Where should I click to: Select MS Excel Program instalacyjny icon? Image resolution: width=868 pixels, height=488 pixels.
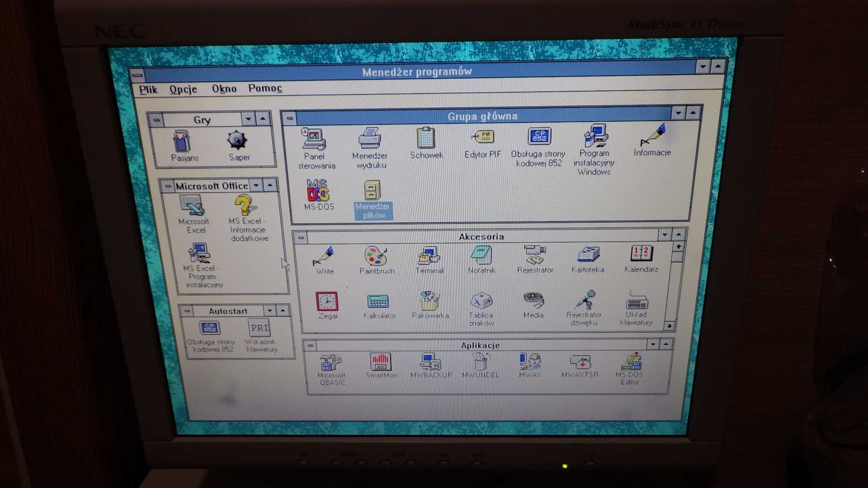[199, 253]
